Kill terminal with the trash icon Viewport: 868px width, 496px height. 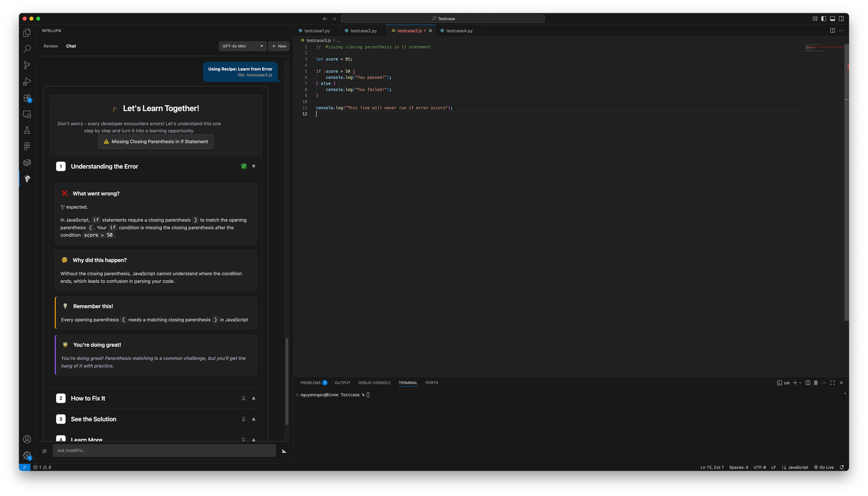(x=816, y=383)
